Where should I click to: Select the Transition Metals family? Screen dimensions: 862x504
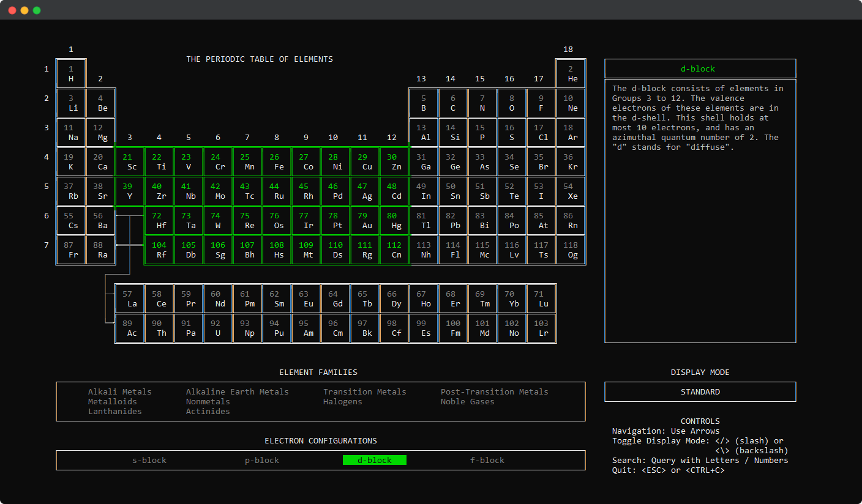pos(365,391)
